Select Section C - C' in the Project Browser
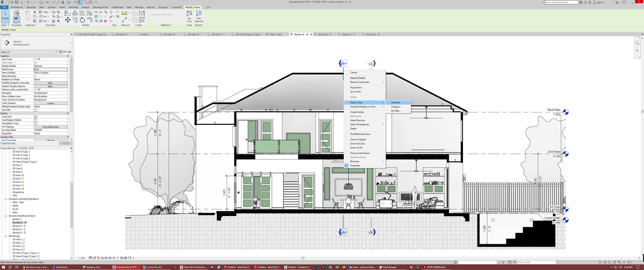Image resolution: width=644 pixels, height=270 pixels. (19, 229)
